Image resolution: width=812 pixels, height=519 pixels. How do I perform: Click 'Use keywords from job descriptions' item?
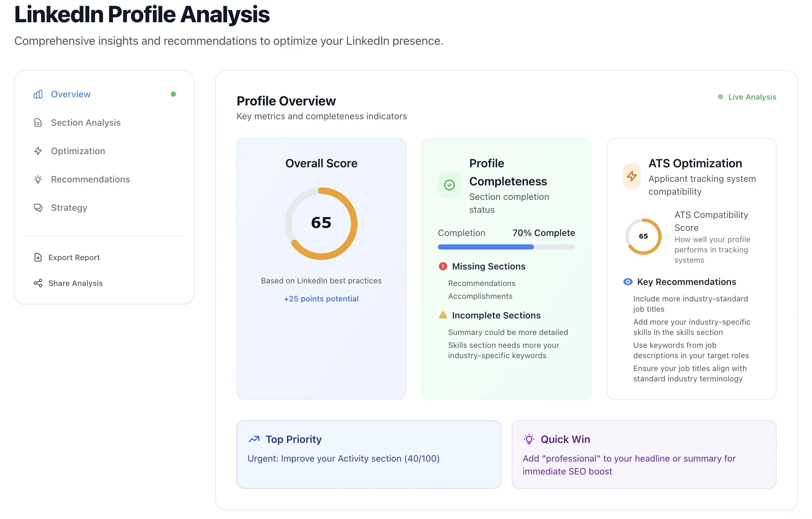pos(691,350)
